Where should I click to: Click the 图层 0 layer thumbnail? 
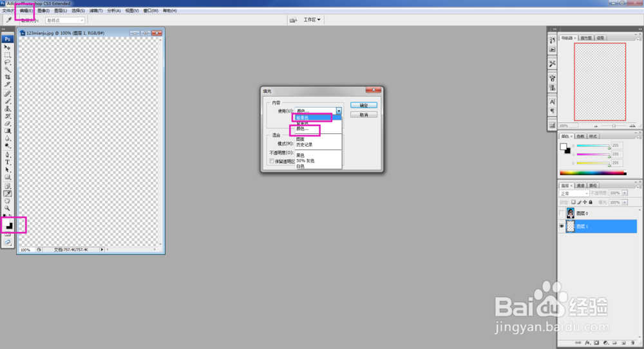571,213
